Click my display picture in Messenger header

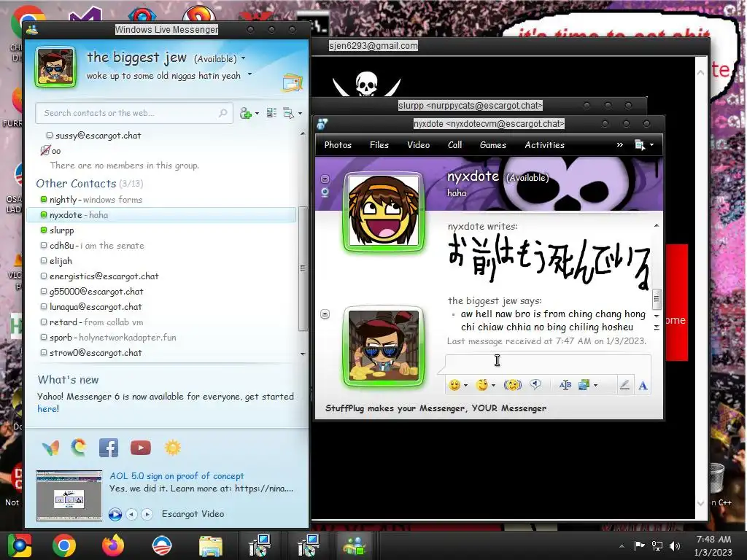tap(55, 67)
